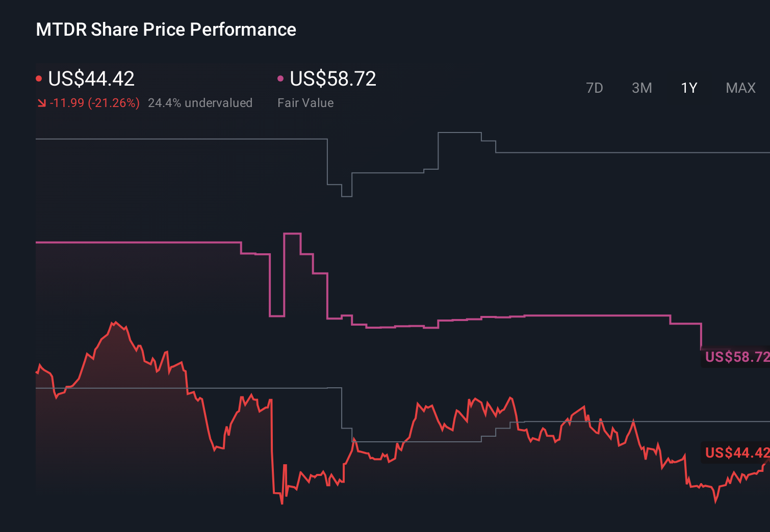Click the top of the pink fair value spike
Screen dimensions: 770x532
(292, 233)
